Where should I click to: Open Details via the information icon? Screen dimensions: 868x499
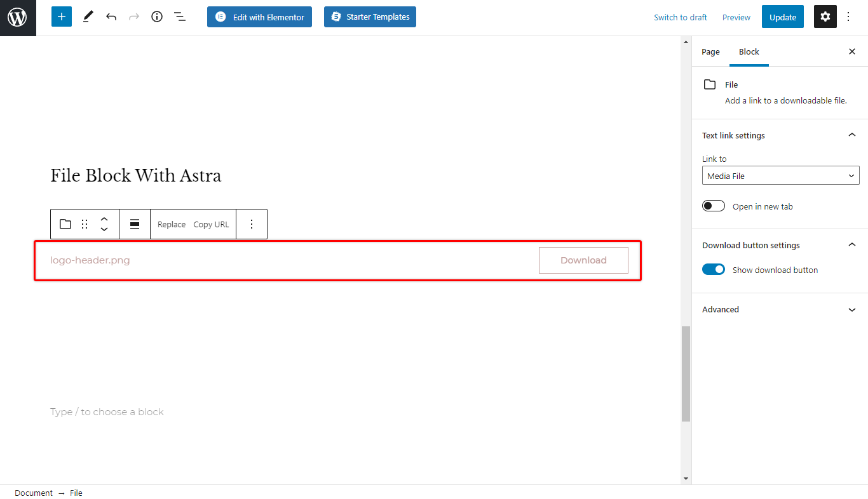pos(156,17)
